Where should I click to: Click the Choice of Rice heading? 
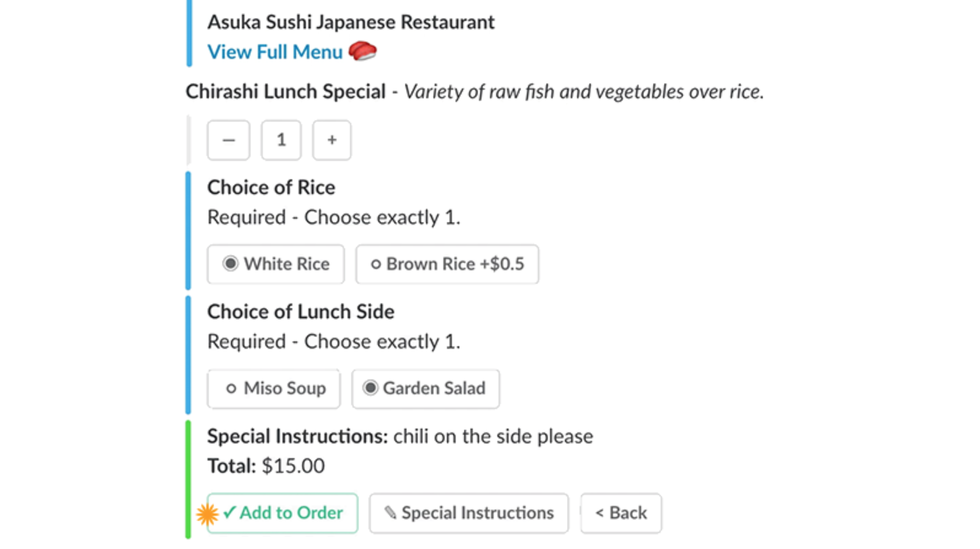coord(271,187)
